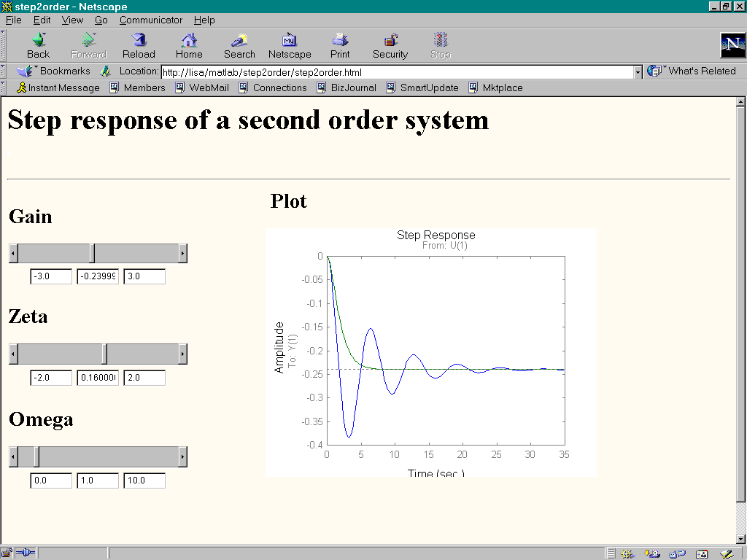Viewport: 747px width, 560px height.
Task: Click the Zeta slider right arrow
Action: pos(182,354)
